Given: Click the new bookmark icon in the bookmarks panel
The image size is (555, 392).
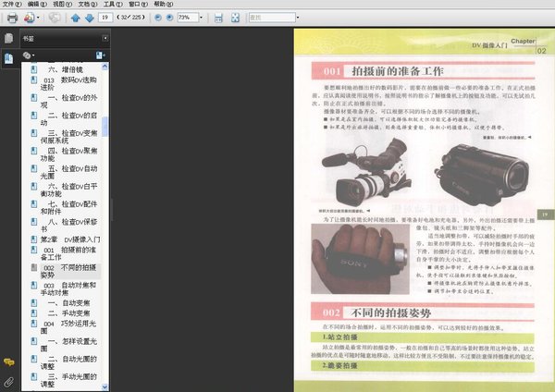Looking at the screenshot, I should 100,55.
